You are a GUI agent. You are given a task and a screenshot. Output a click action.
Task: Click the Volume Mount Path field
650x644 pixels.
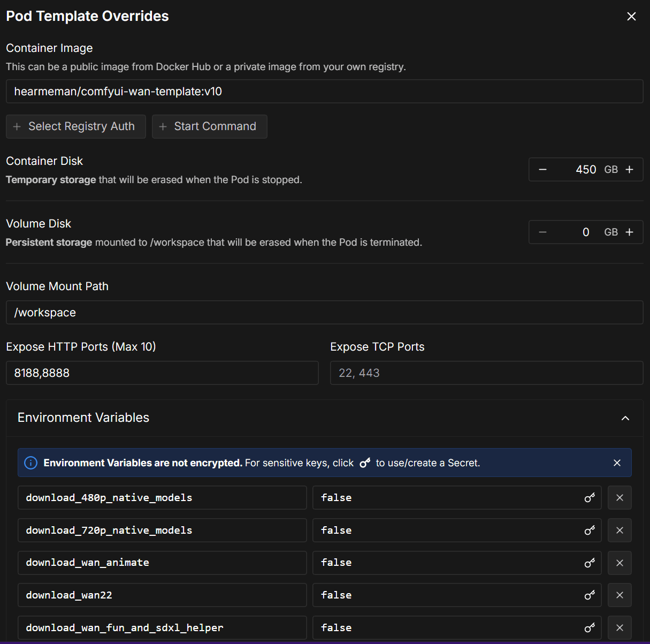(x=324, y=313)
